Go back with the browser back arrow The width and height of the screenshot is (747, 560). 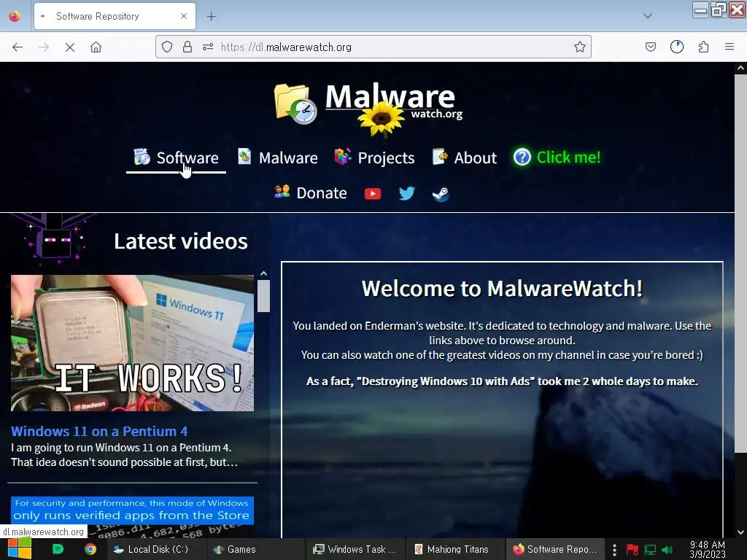(x=18, y=47)
